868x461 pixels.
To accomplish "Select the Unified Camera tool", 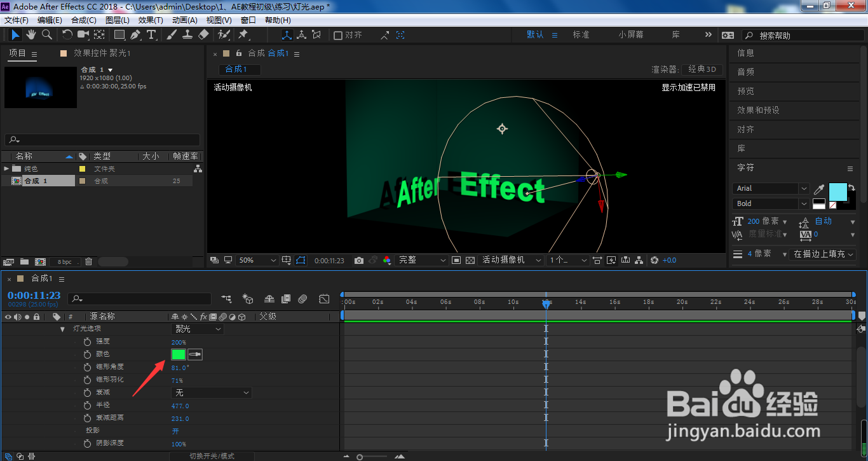I will (x=83, y=35).
